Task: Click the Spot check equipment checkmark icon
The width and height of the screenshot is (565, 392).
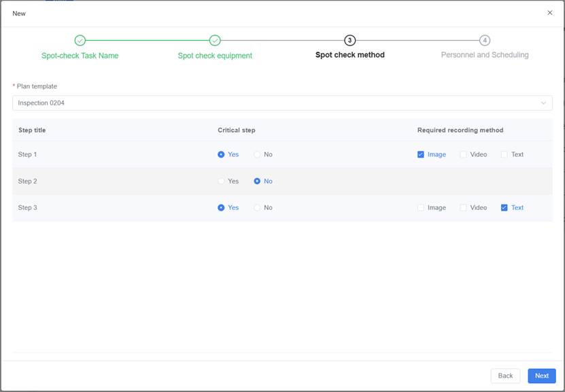Action: point(215,41)
